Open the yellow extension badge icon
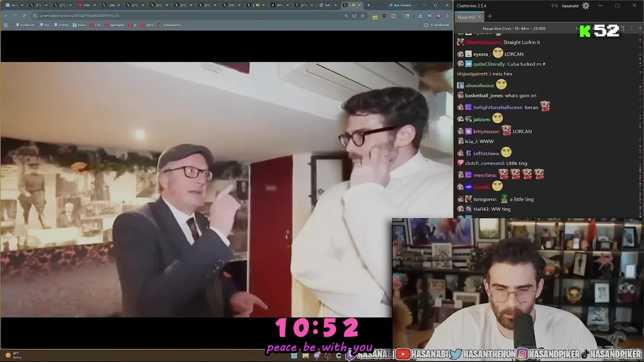 point(375,17)
